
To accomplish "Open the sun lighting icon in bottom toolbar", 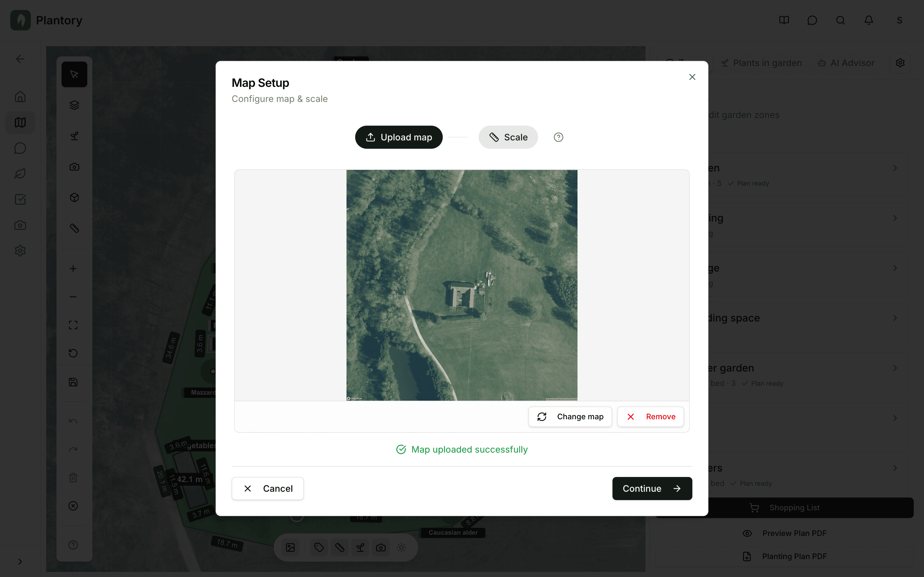I will click(401, 547).
